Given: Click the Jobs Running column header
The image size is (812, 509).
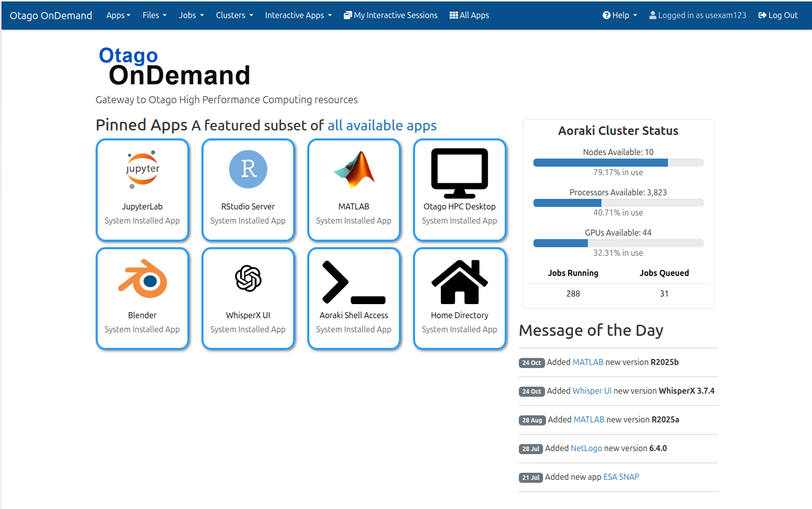Looking at the screenshot, I should (573, 273).
